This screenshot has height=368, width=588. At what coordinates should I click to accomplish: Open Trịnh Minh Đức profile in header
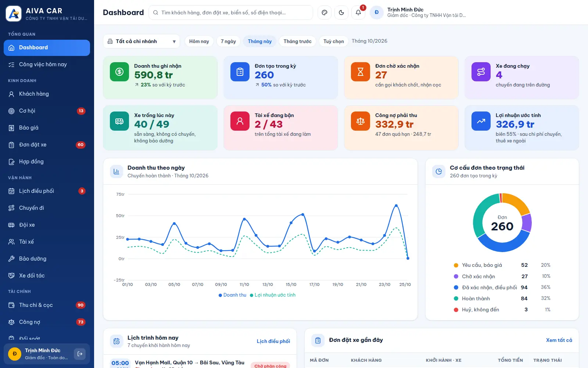(418, 13)
